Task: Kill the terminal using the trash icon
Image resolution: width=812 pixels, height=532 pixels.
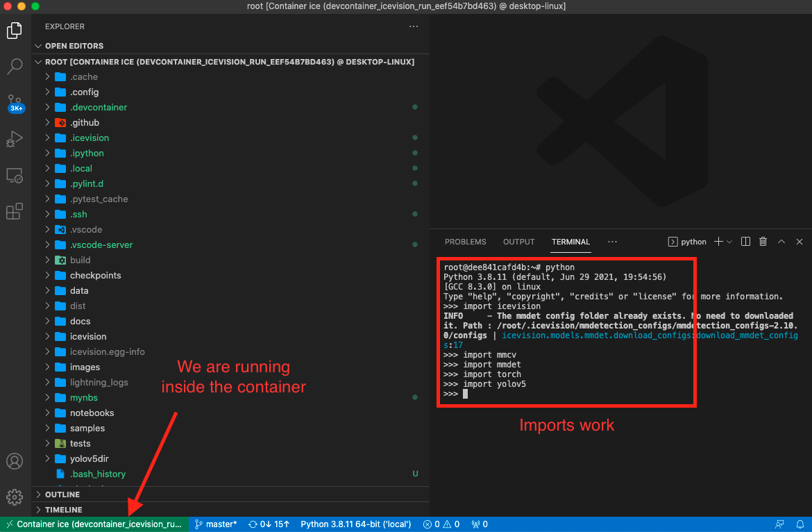Action: [763, 241]
